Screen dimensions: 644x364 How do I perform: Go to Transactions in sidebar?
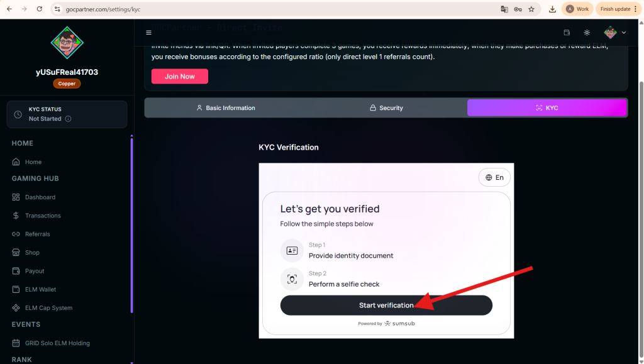43,216
